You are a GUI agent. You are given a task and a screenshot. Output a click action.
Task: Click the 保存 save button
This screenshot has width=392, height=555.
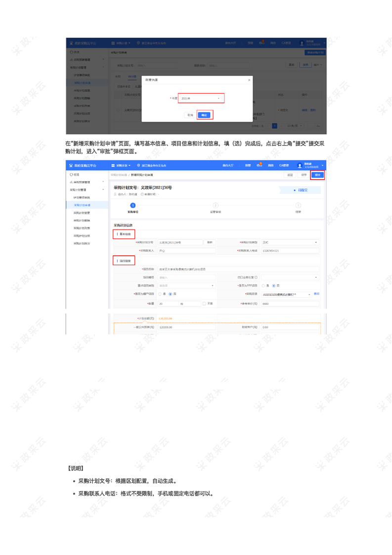pos(304,175)
